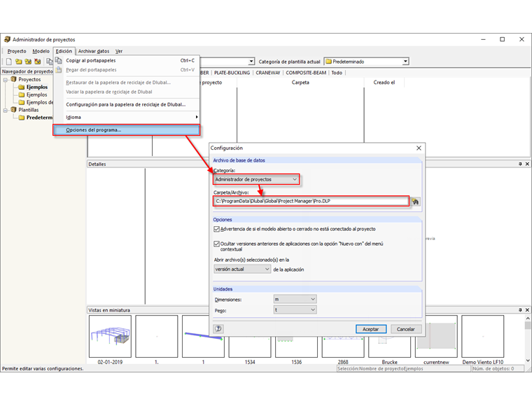Screen dimensions: 532x406
Task: Click the copy icon beside Copiar al portapapeles
Action: (59, 60)
